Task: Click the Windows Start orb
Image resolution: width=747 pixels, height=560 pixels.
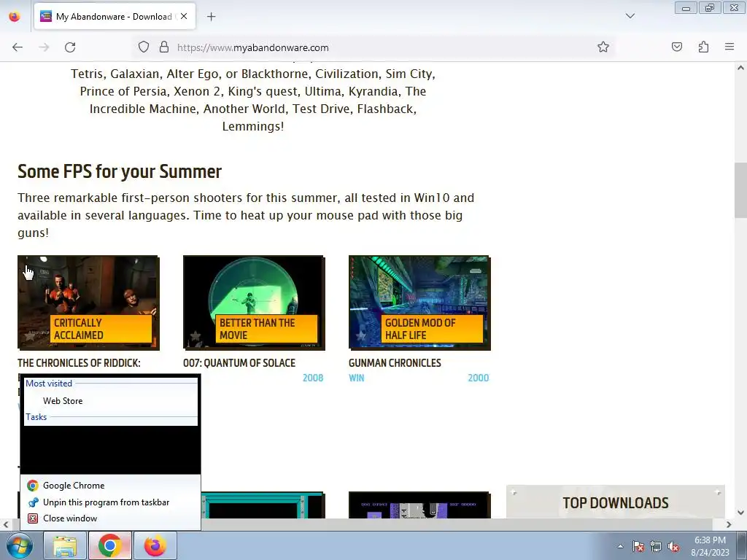Action: pos(20,545)
